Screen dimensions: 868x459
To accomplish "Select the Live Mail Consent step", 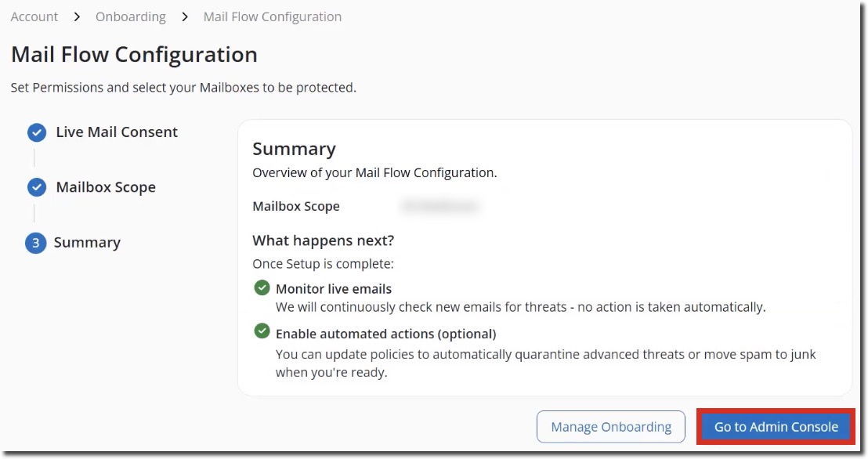I will coord(115,132).
